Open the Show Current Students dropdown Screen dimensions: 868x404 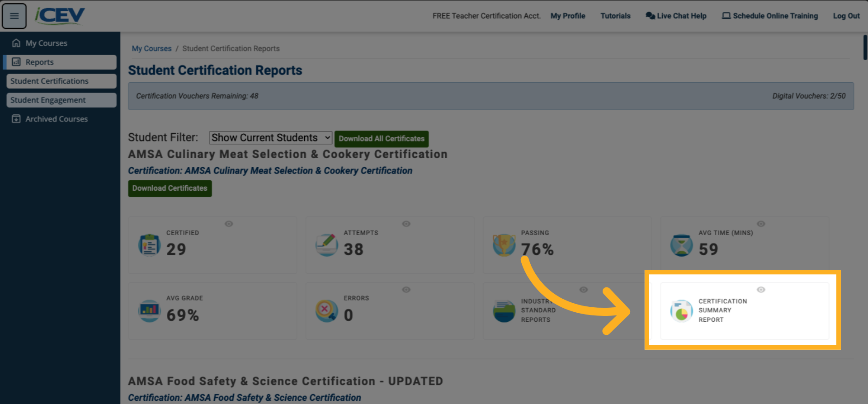[x=270, y=138]
